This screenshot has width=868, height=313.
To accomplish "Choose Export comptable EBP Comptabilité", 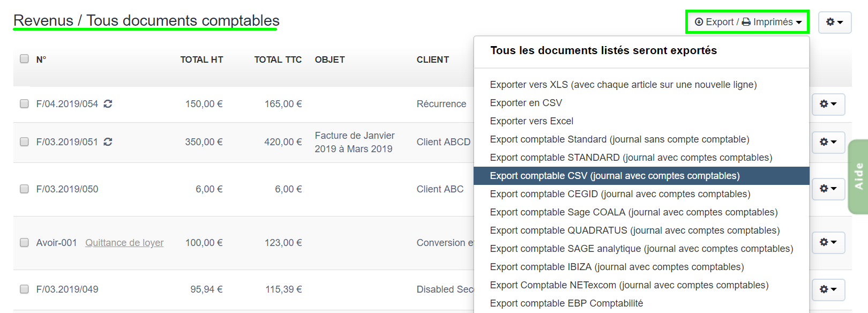I will point(641,303).
